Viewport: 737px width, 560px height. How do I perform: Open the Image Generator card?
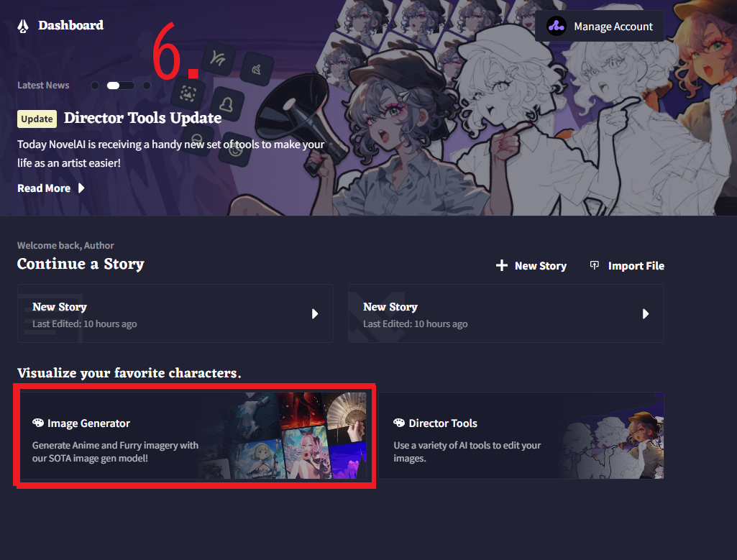(x=193, y=436)
